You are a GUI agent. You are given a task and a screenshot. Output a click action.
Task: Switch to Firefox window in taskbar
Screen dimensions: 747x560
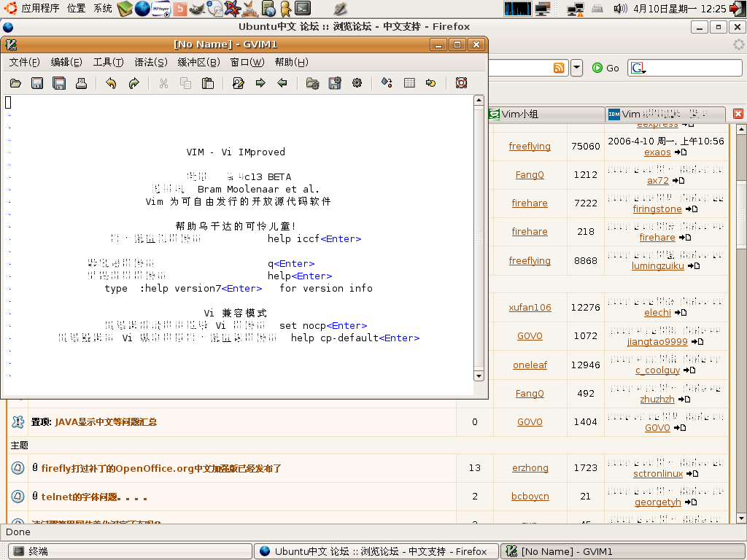(376, 551)
